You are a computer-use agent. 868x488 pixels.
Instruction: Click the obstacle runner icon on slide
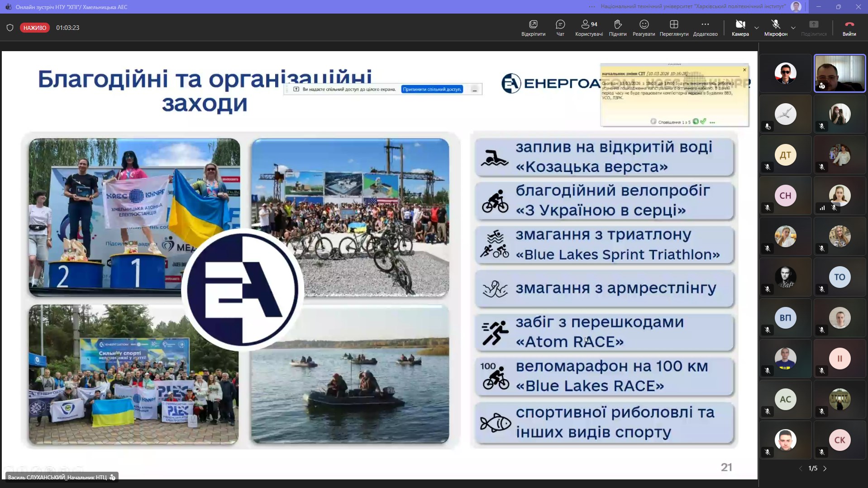pos(495,333)
